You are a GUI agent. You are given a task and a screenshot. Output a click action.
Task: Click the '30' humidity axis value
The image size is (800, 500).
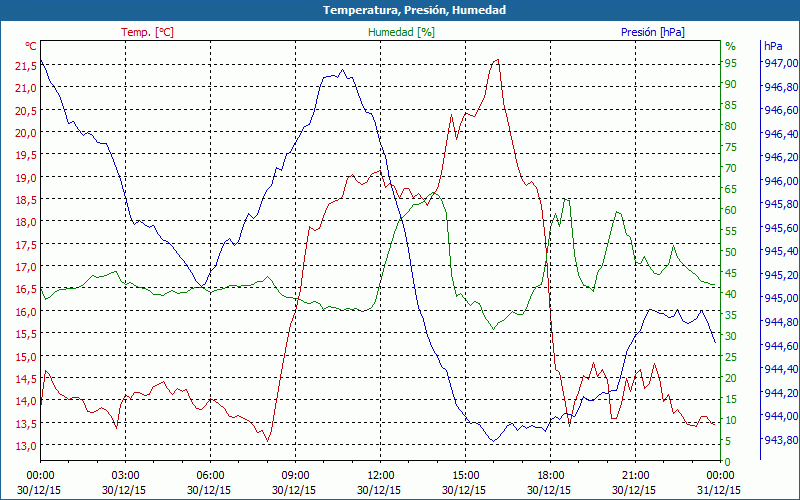point(731,336)
